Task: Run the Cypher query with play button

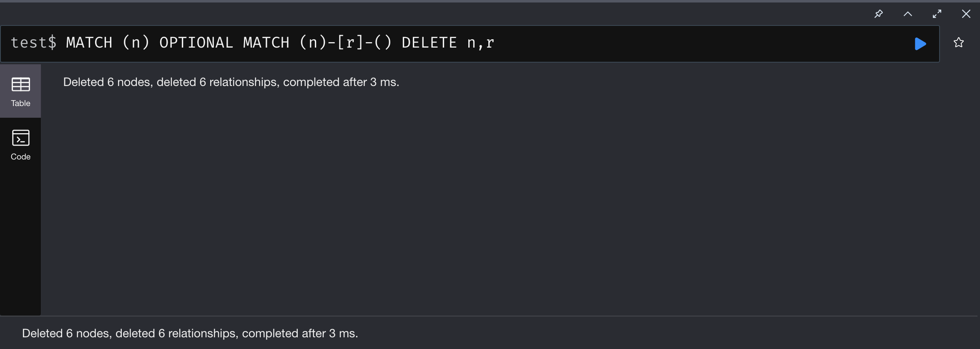Action: (920, 43)
